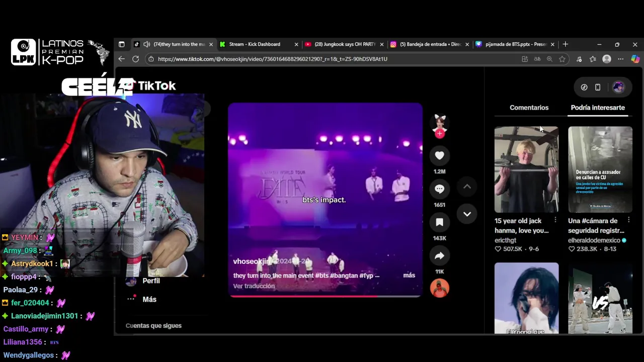
Task: Open options for '15 year old jack' video
Action: tap(555, 220)
